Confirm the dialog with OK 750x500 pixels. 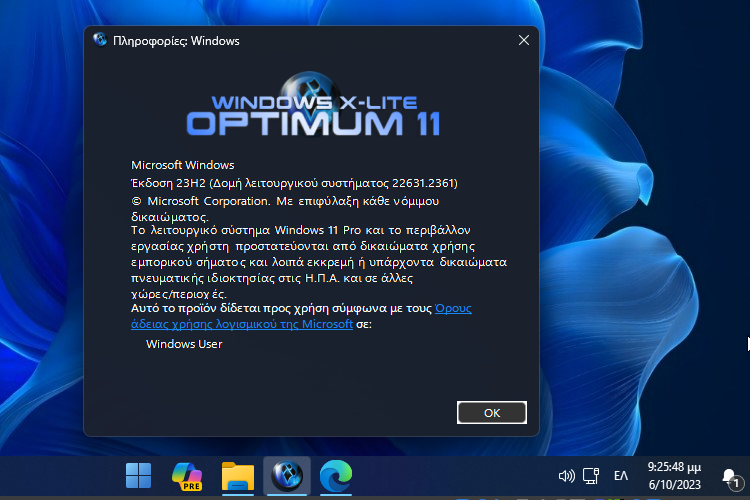point(492,412)
